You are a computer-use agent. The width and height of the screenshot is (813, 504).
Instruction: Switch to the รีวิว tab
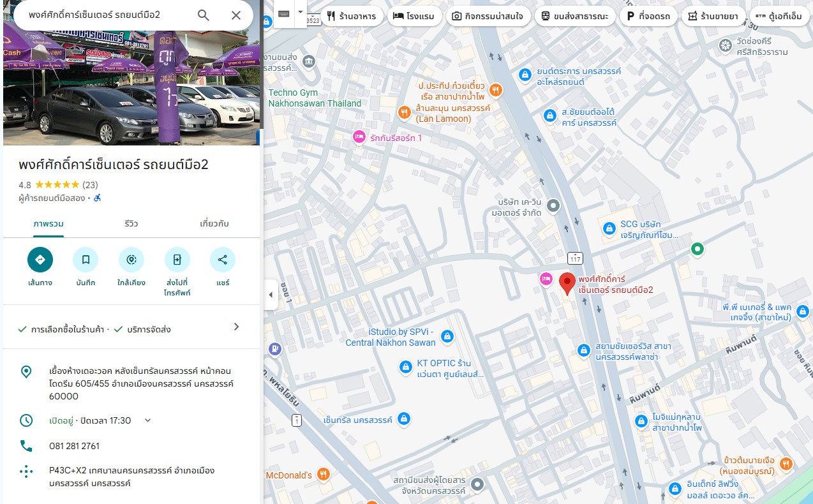click(x=131, y=224)
